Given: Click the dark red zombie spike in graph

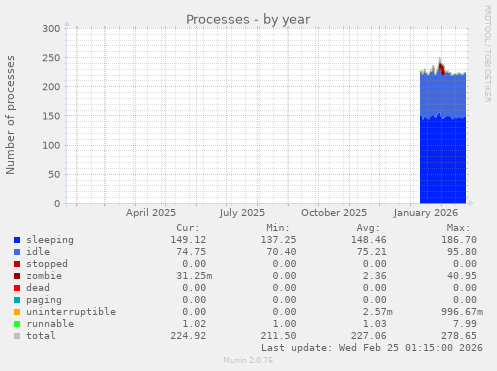Looking at the screenshot, I should point(442,69).
